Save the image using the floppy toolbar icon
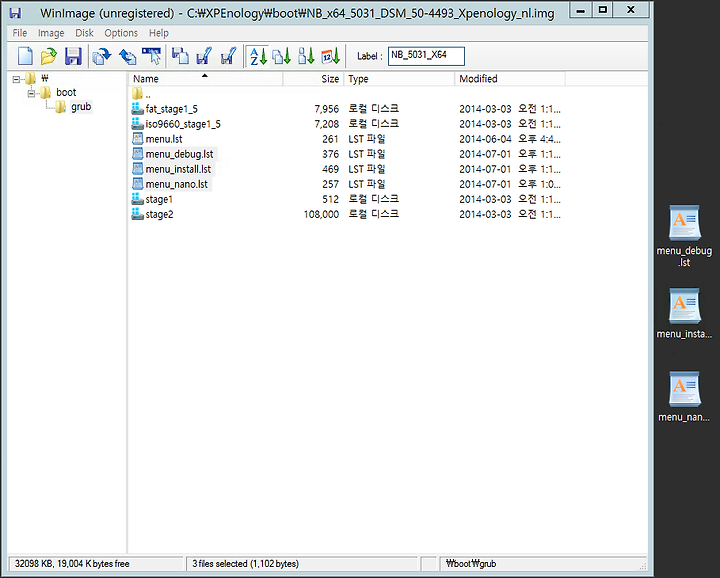Viewport: 720px width, 578px height. (x=73, y=56)
